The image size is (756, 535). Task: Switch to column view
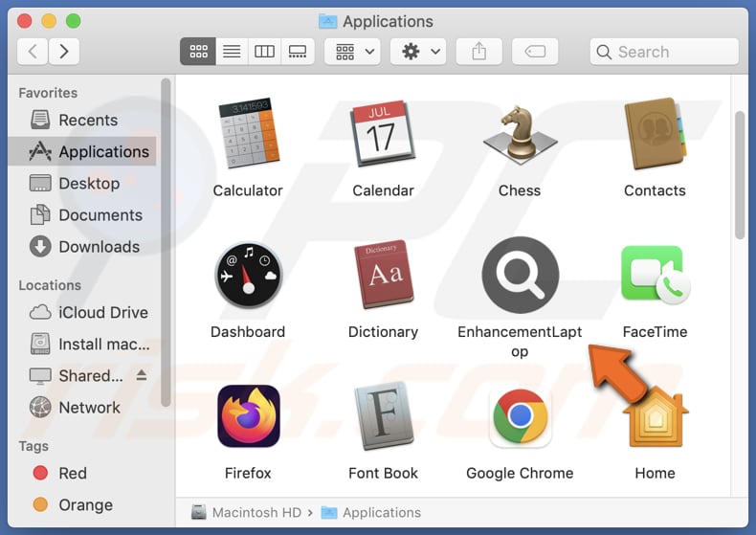[265, 51]
